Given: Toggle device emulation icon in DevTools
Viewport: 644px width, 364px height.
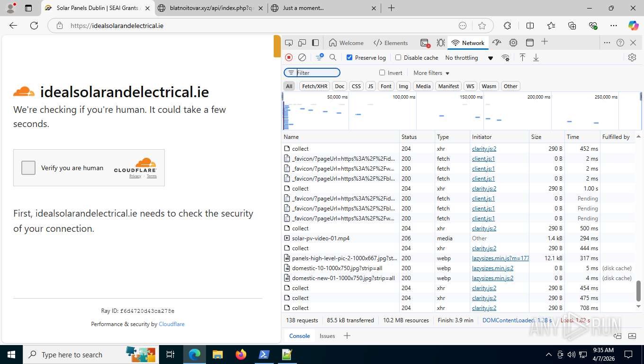Looking at the screenshot, I should pos(302,43).
